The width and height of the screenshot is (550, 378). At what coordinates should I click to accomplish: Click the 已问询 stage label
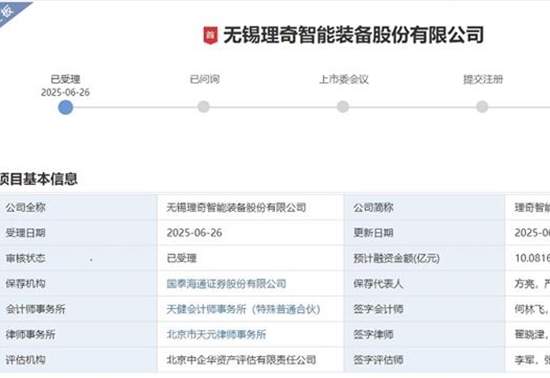(x=204, y=79)
